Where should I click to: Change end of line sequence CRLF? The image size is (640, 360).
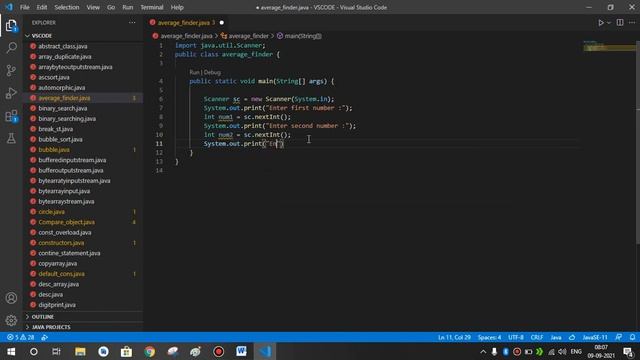pyautogui.click(x=537, y=338)
